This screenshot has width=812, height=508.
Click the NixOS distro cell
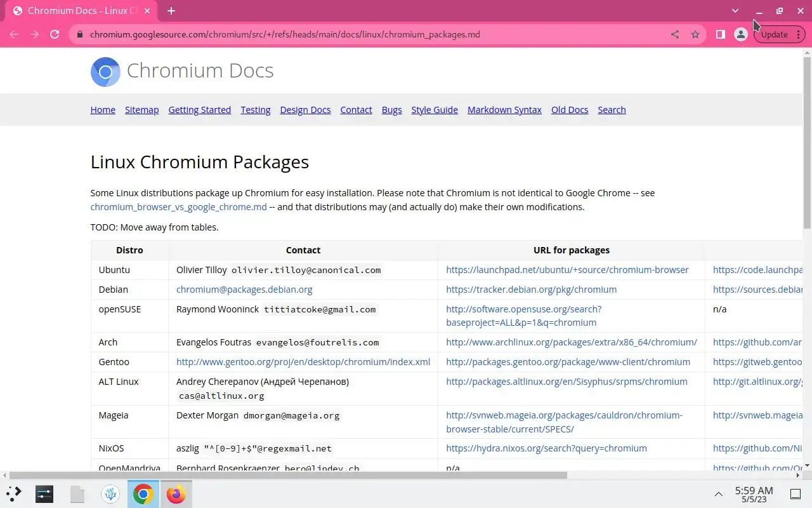[130, 448]
